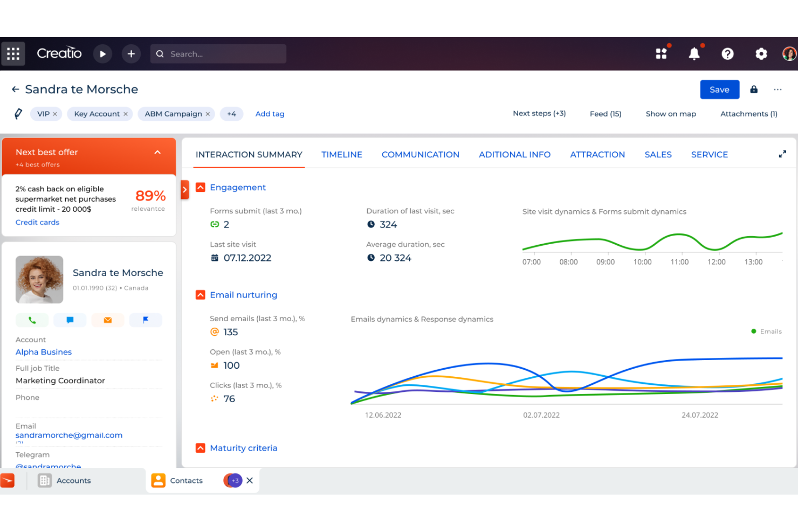Viewport: 798px width, 532px height.
Task: Open the Attraction tab
Action: 597,155
